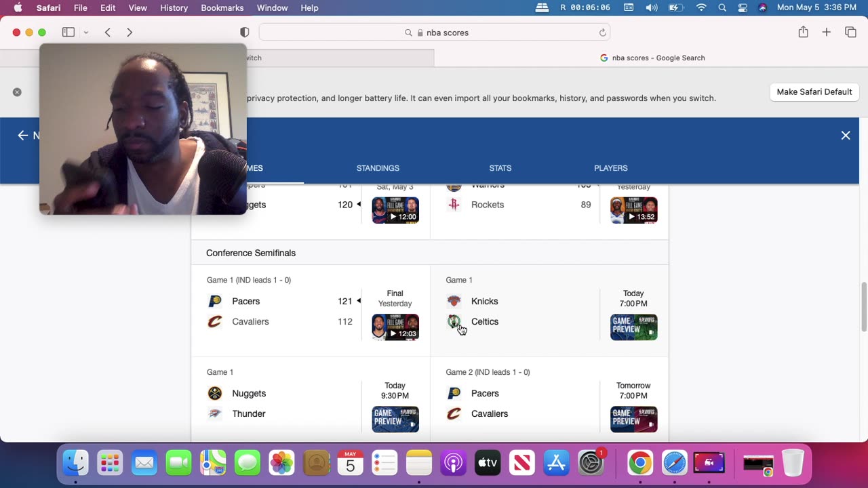Click the Cavaliers logo in Game 2
Screen dimensions: 868x488
point(454,413)
